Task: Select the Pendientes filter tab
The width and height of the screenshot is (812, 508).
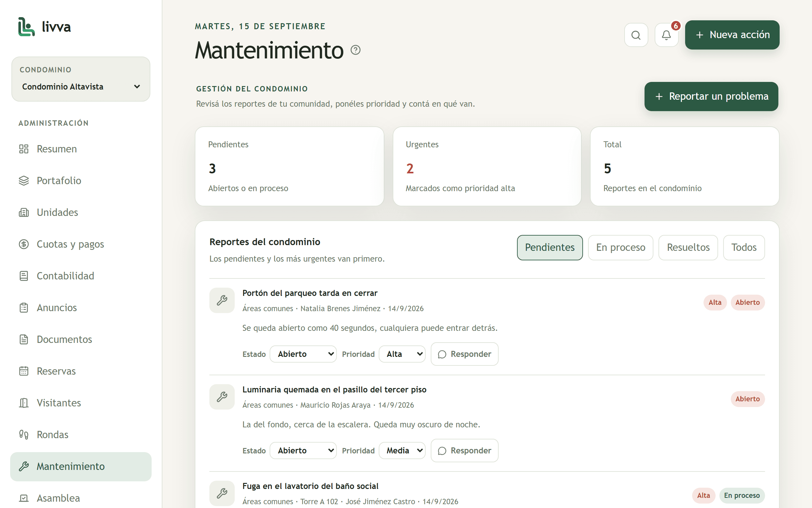Action: [550, 248]
